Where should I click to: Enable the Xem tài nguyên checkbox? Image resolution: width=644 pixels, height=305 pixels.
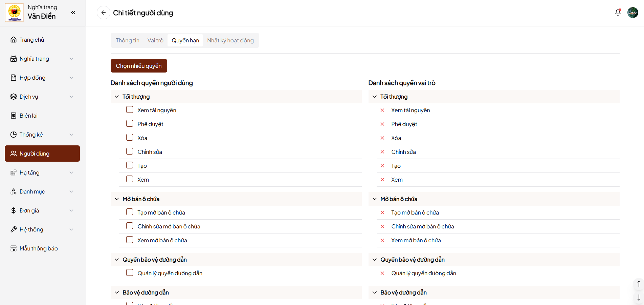(x=130, y=110)
